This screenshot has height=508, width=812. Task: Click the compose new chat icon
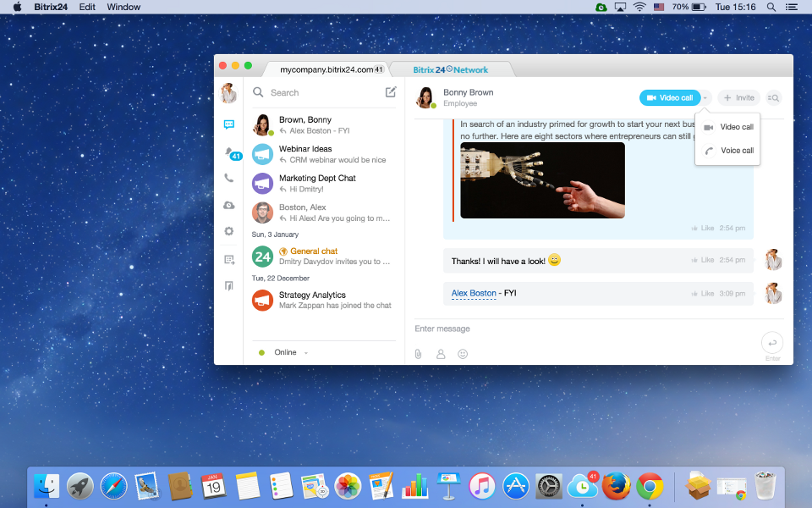(x=390, y=92)
